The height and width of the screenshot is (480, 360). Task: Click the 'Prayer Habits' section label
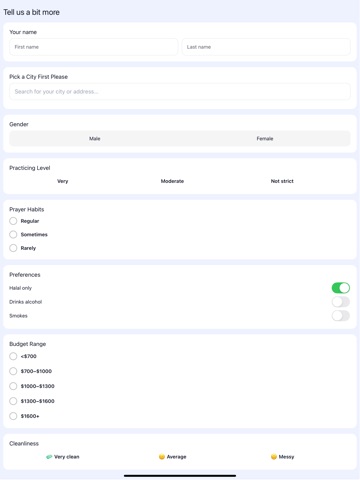(x=27, y=210)
